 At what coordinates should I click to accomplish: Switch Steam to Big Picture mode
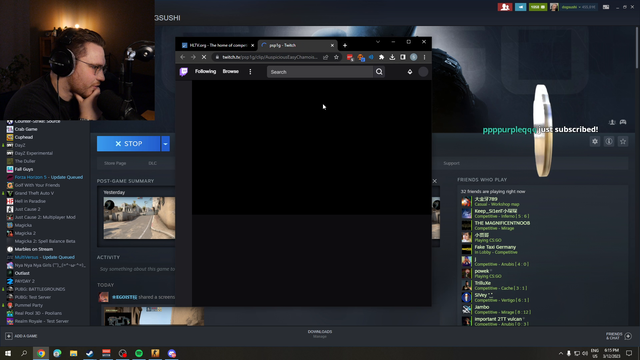[606, 7]
